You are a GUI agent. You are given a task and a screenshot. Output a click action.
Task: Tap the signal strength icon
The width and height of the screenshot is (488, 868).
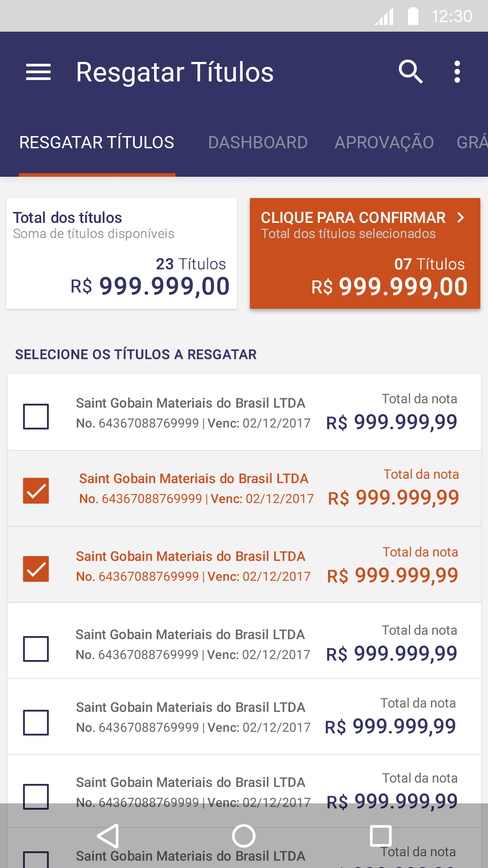385,17
